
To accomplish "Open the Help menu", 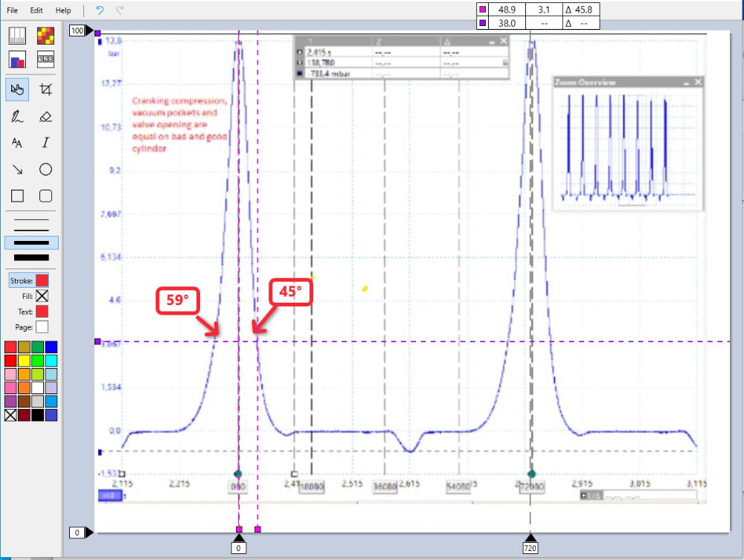I will coord(63,10).
